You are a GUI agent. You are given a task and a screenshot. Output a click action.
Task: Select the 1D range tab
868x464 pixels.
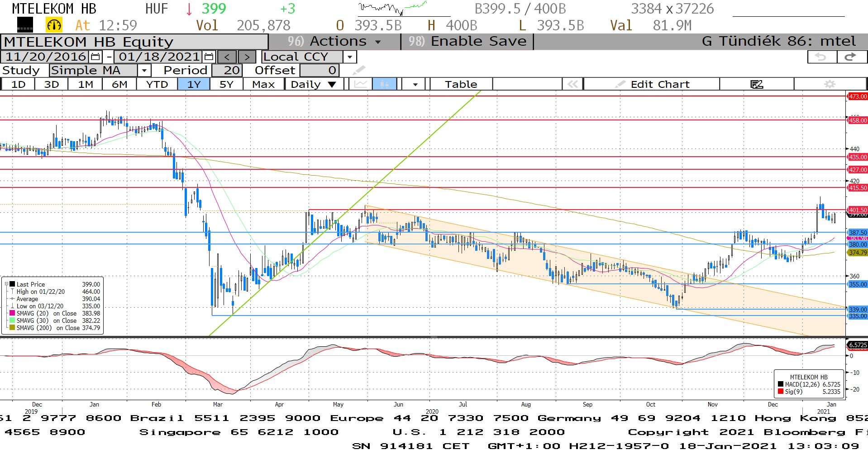pyautogui.click(x=18, y=84)
